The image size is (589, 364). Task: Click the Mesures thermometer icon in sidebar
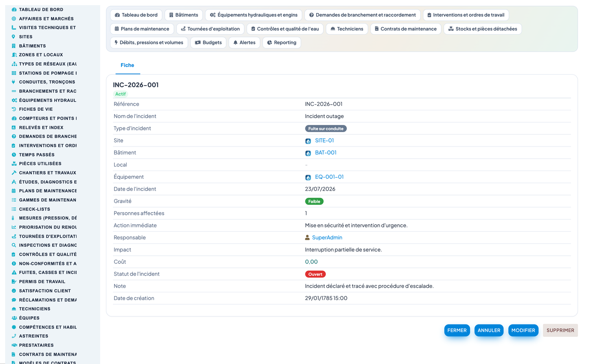[13, 218]
